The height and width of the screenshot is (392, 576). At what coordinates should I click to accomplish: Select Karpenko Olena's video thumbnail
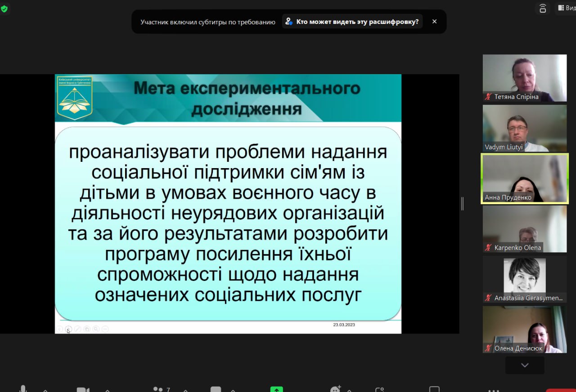(525, 229)
